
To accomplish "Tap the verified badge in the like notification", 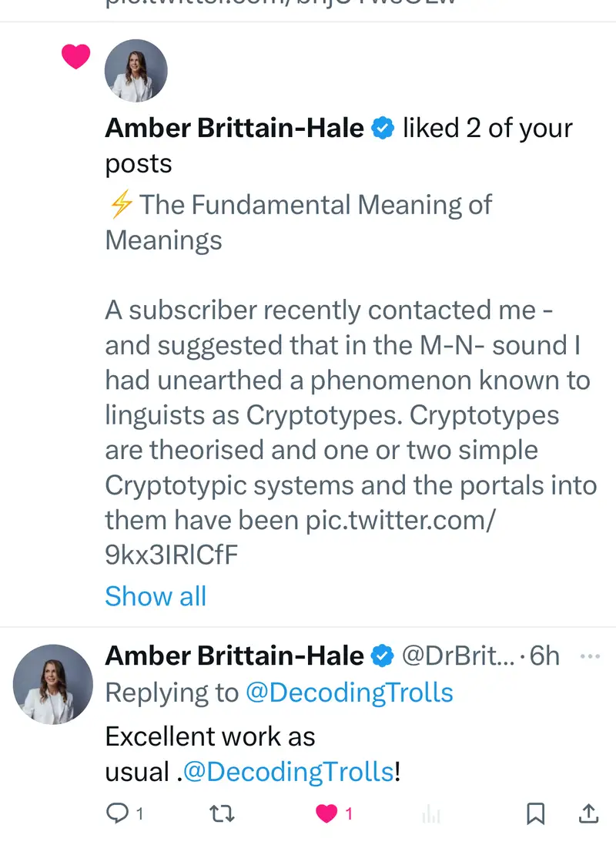I will 383,128.
